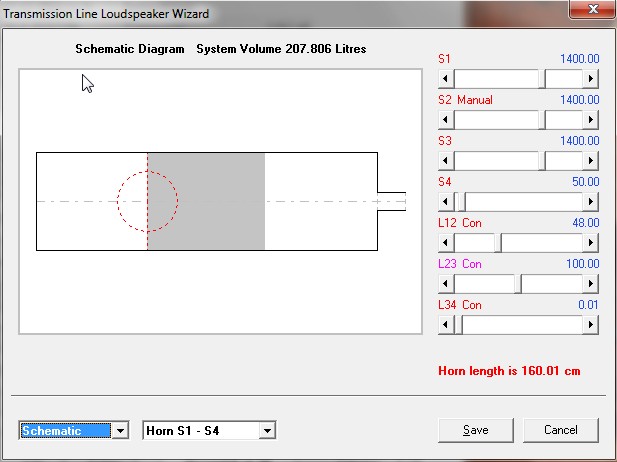
Task: Click the S3 slider thumb
Action: 542,161
